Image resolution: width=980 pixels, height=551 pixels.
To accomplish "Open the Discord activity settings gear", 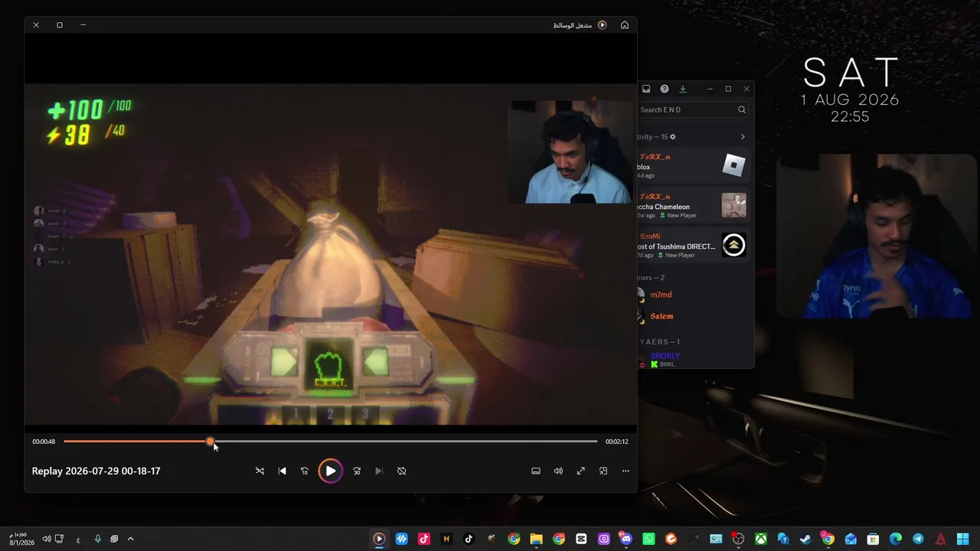I will (x=673, y=137).
